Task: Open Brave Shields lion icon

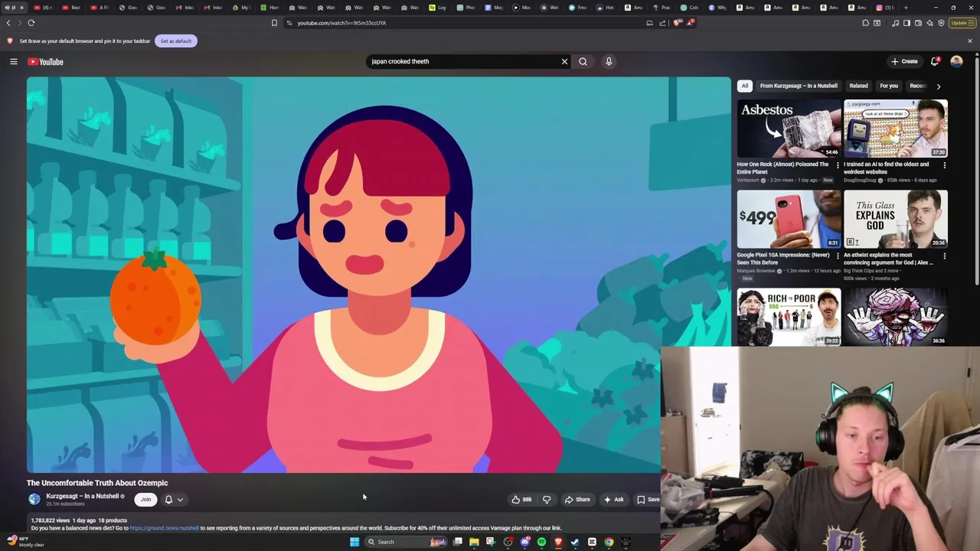Action: 678,23
